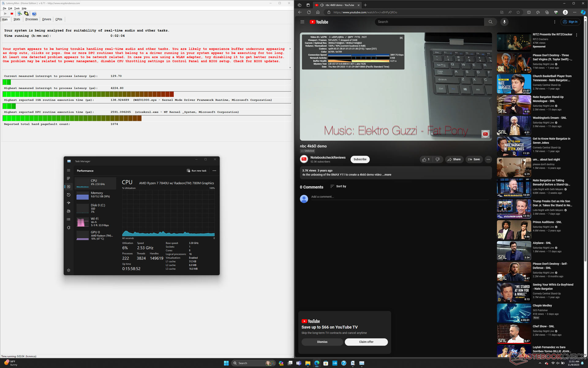Dismiss the YouTube TV offer popup
Screen dimensions: 588x368
(322, 342)
